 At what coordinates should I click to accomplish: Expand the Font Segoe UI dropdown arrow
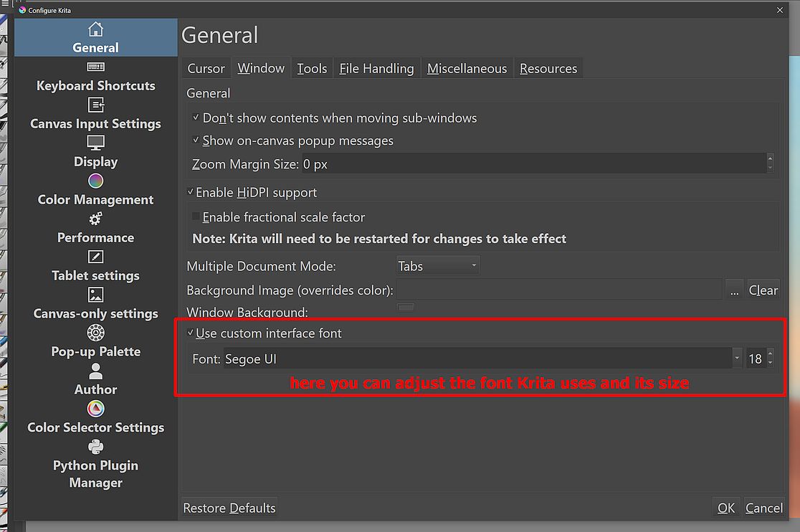(x=737, y=358)
